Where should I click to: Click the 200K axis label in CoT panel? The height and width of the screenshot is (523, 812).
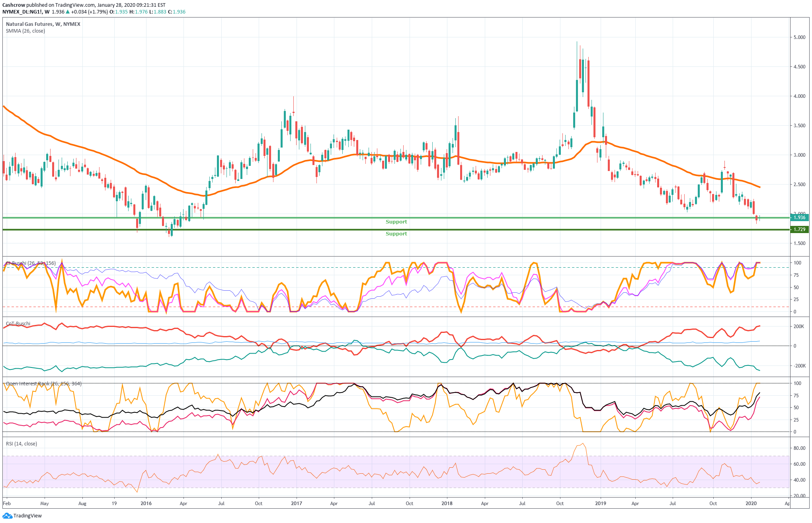(x=799, y=326)
